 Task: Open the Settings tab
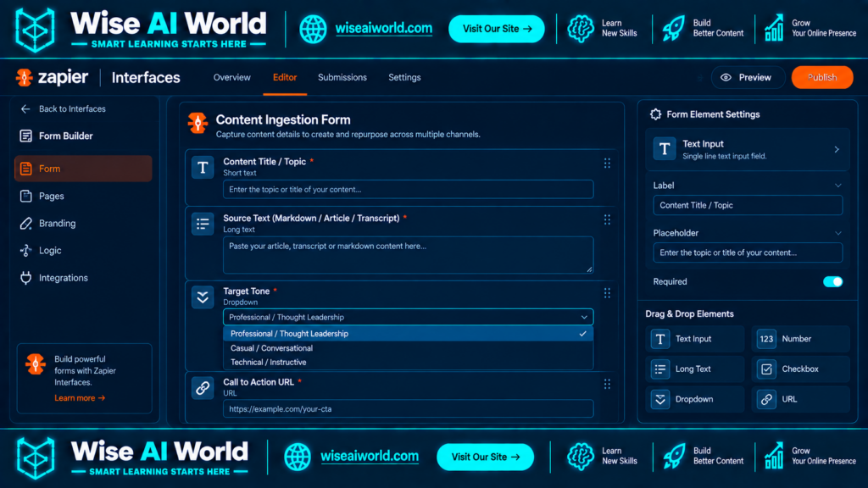point(404,77)
